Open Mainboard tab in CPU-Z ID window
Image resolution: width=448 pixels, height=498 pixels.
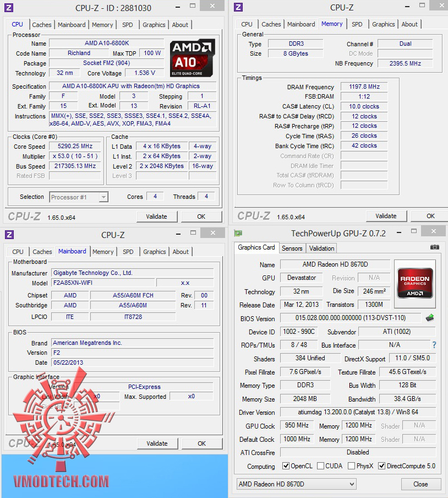[x=72, y=25]
